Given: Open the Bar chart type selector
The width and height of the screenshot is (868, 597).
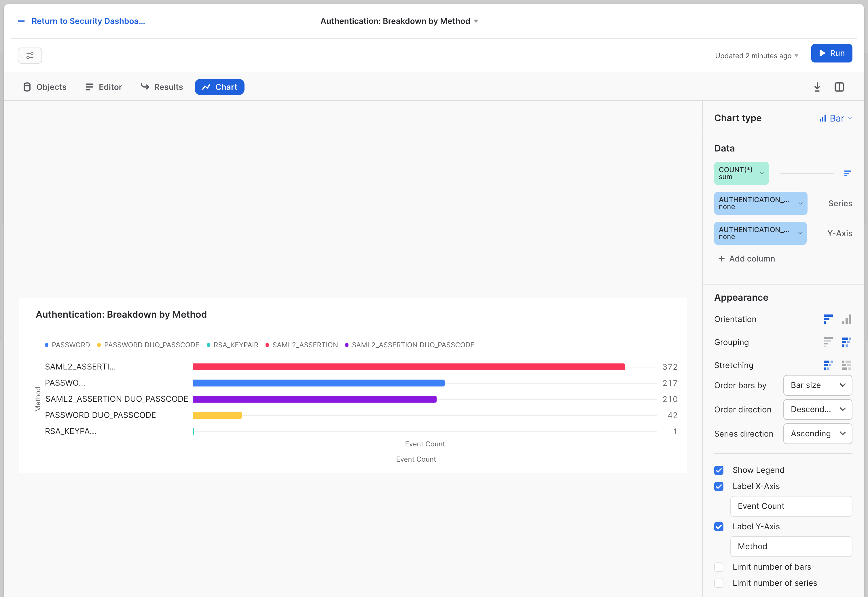Looking at the screenshot, I should pyautogui.click(x=835, y=118).
